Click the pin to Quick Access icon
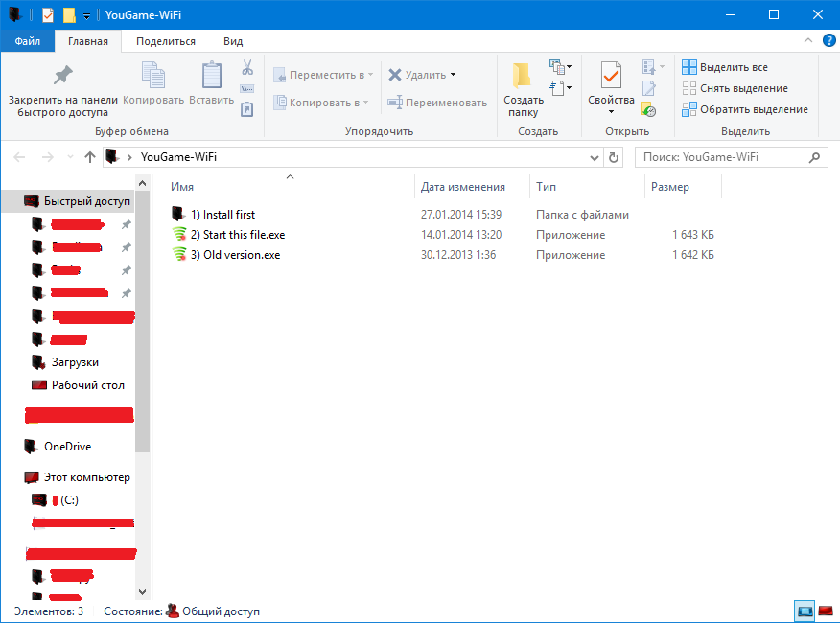840x623 pixels. [62, 75]
